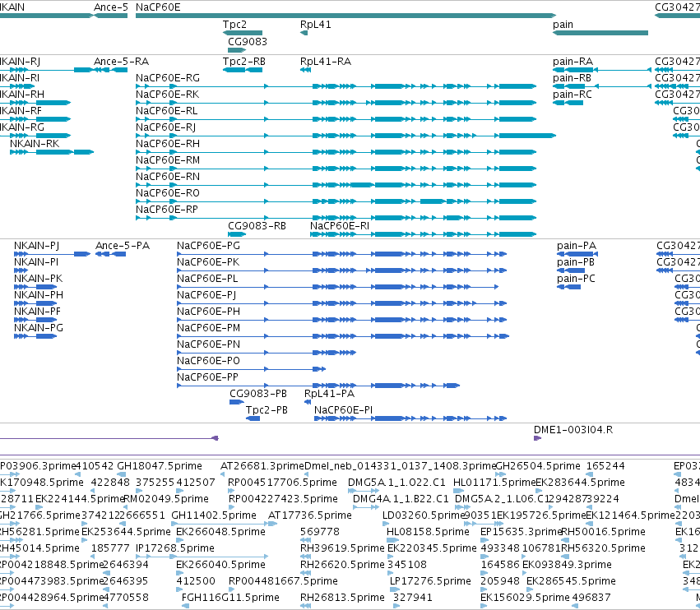Click EST label GH26504.5prime

(x=538, y=466)
